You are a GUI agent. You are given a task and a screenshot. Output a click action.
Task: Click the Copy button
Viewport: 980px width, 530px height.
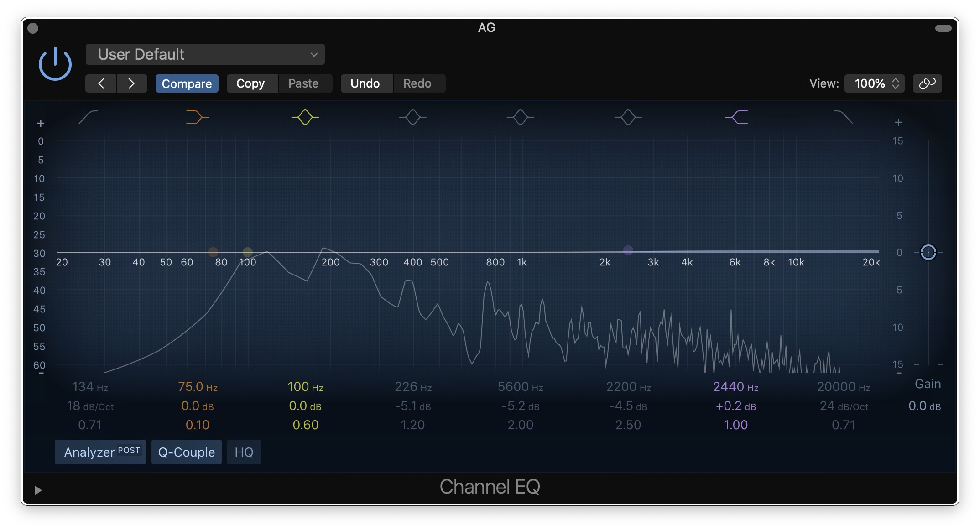(250, 83)
